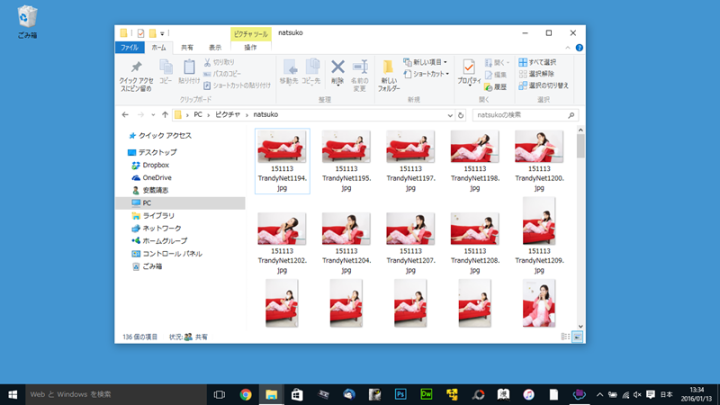720x405 pixels.
Task: Switch to large icons view in status bar
Action: (577, 337)
